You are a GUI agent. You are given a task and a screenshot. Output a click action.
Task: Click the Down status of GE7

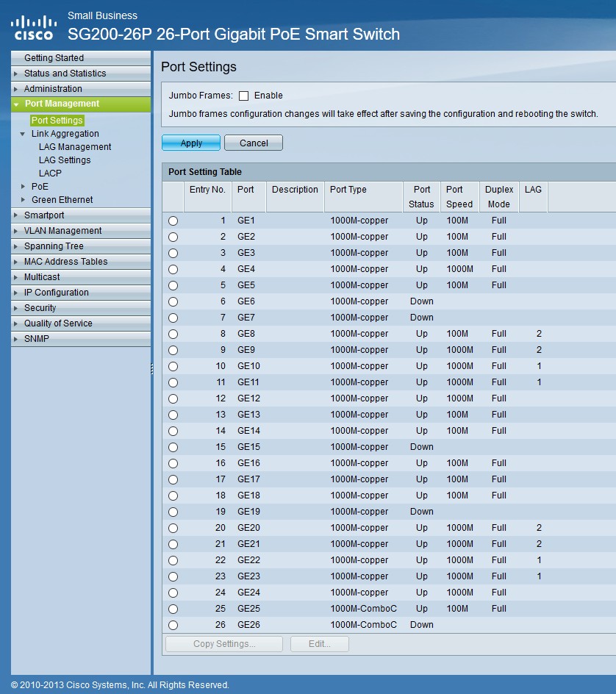pyautogui.click(x=422, y=318)
